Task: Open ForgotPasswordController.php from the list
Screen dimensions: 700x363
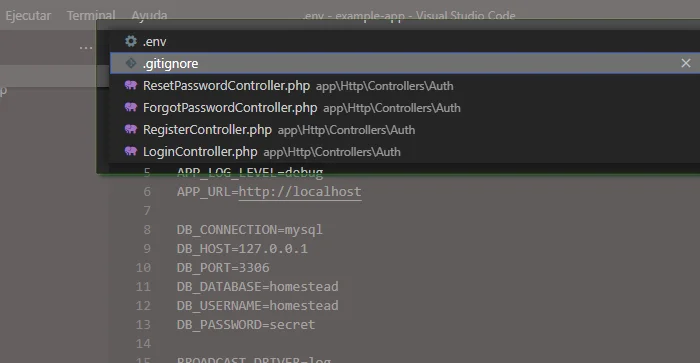Action: (404, 108)
